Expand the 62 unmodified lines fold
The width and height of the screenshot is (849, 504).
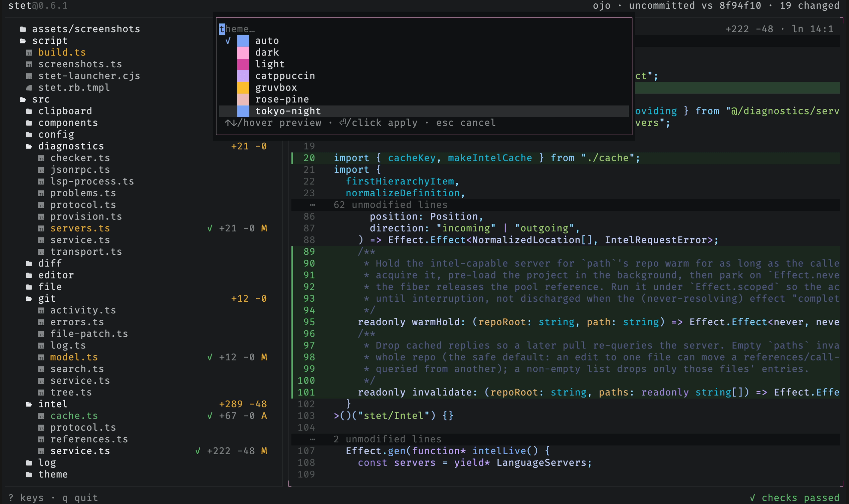coord(565,205)
